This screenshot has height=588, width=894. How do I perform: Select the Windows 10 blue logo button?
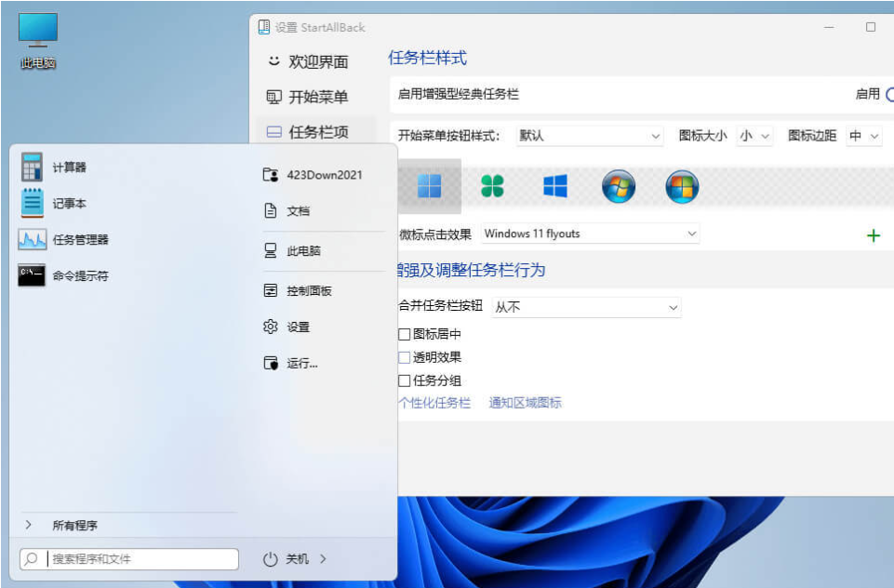click(555, 186)
